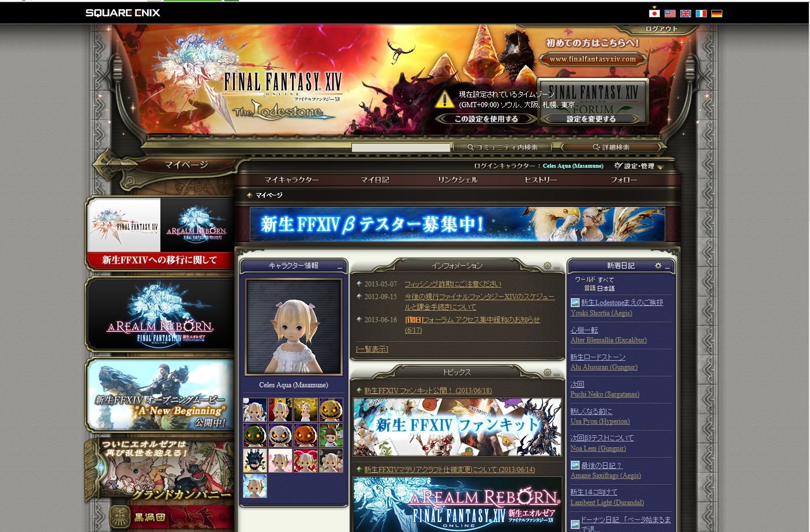
Task: Minimize the 新着日記 panel
Action: tap(667, 267)
